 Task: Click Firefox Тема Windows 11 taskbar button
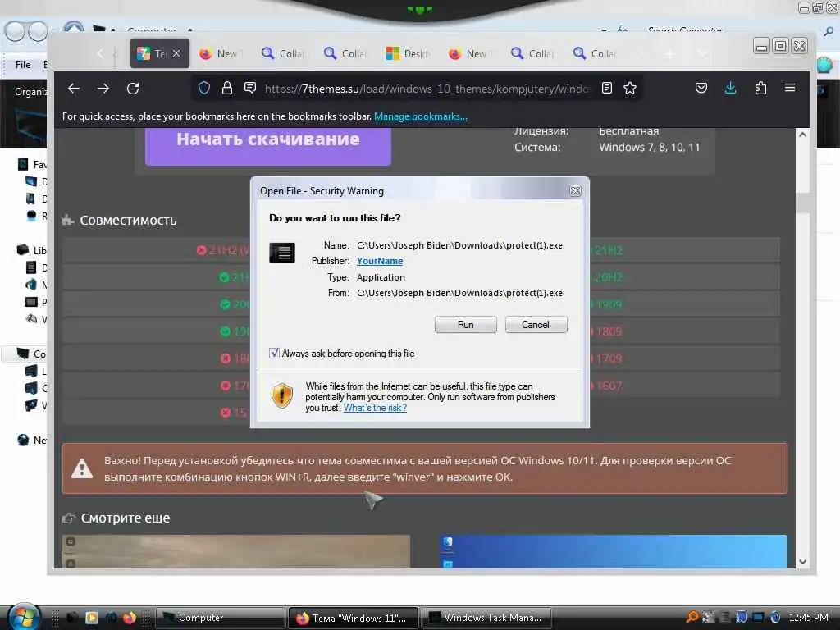click(x=354, y=618)
